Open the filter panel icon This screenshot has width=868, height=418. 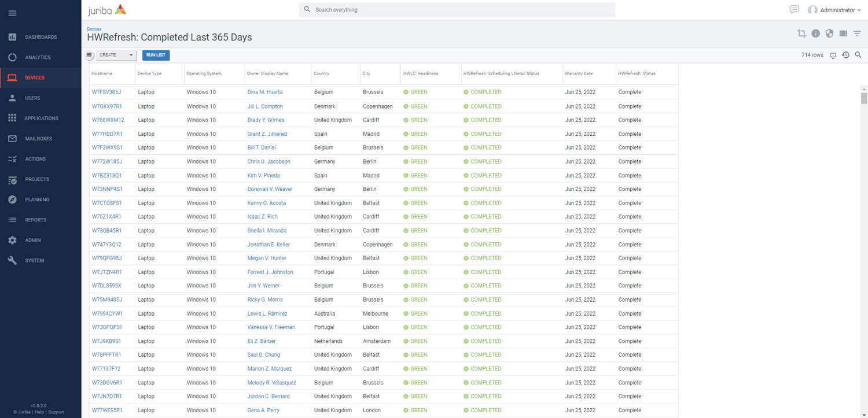tap(857, 34)
